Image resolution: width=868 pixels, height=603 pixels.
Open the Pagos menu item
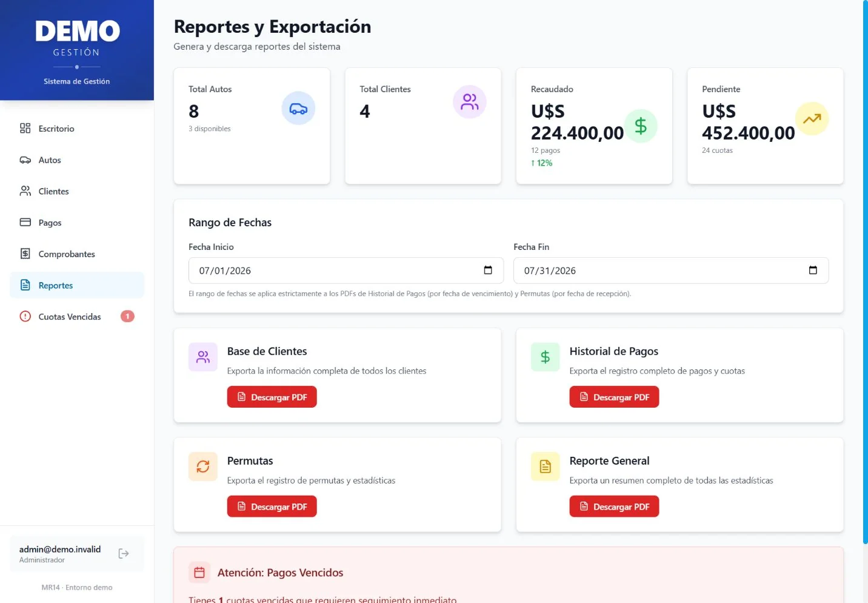click(77, 223)
